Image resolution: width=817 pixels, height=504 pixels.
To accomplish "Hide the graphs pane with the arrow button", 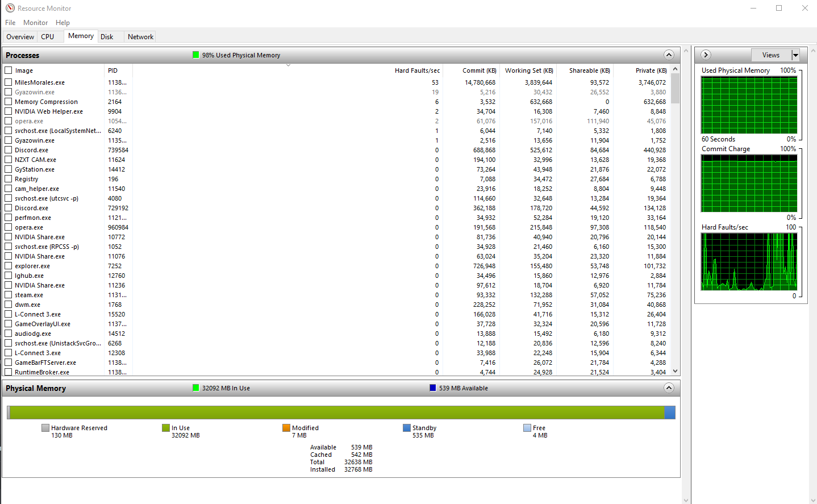I will click(705, 55).
